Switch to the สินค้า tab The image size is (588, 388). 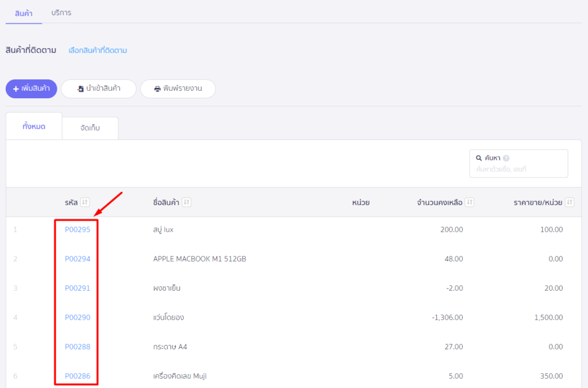pyautogui.click(x=24, y=13)
